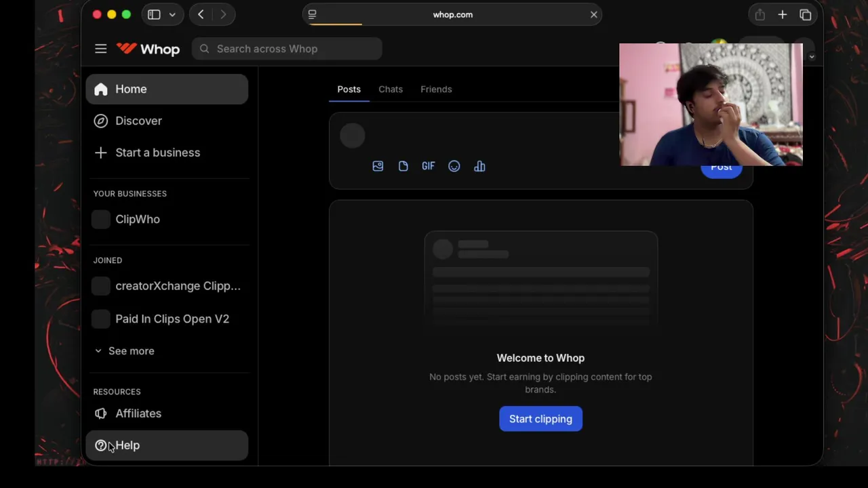Viewport: 868px width, 488px height.
Task: Go forward with the Safari forward arrow
Action: click(223, 14)
